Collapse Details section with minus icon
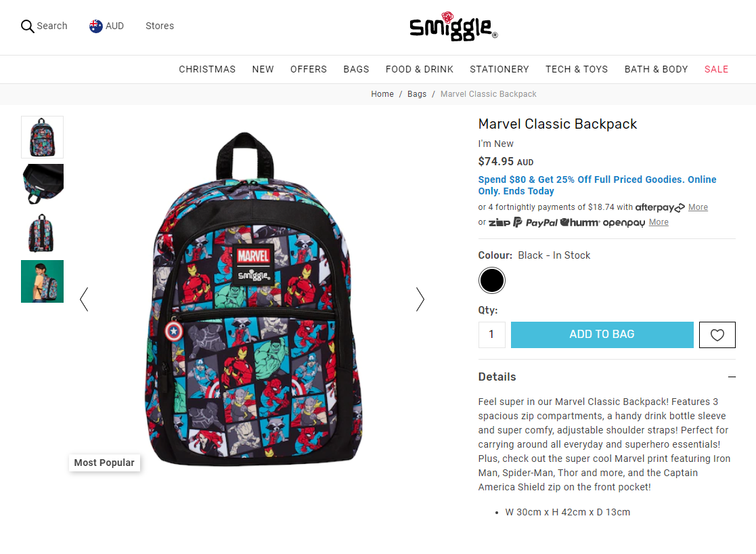756x554 pixels. (732, 377)
